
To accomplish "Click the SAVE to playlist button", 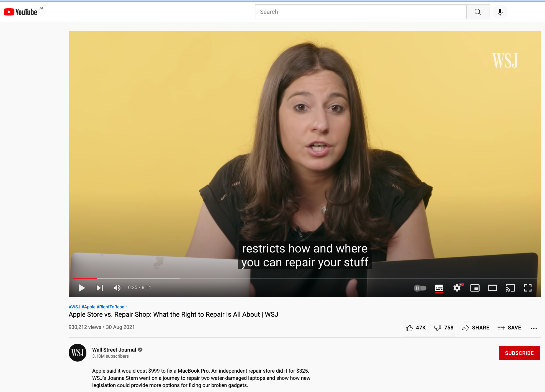I will (x=509, y=328).
